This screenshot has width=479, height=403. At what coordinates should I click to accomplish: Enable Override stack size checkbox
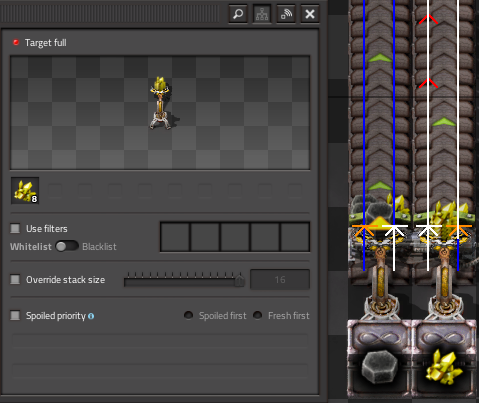15,279
